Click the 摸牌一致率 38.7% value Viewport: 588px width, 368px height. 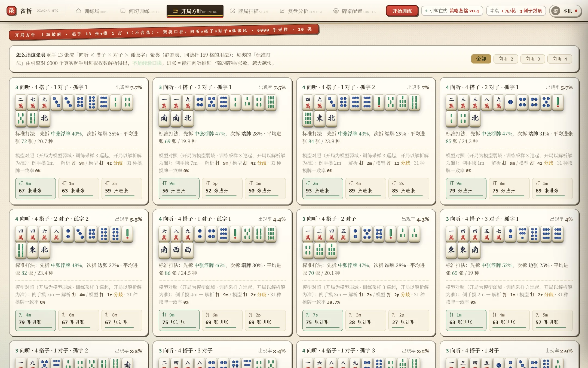pyautogui.click(x=333, y=302)
